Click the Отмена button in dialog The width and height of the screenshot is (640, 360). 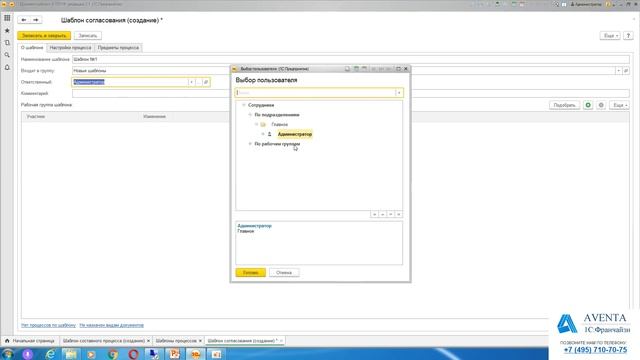pos(284,273)
